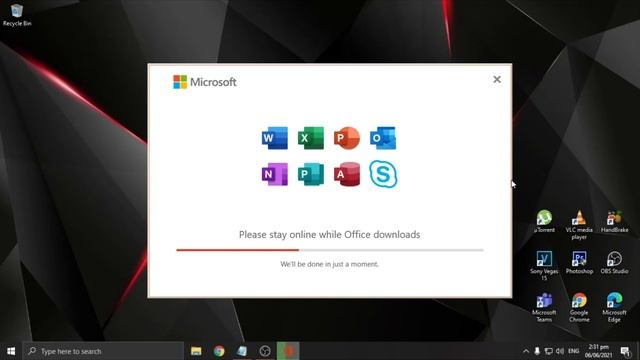Screen dimensions: 640x360
Task: Click the Skype icon in the Office installer
Action: pos(383,174)
